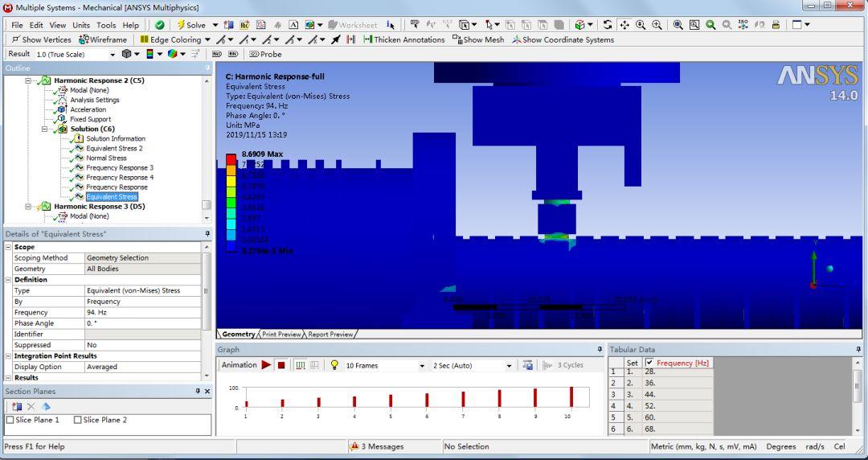Collapse the Harmonic Response 2 (C5) node
Viewport: 868px width, 460px height.
point(28,81)
